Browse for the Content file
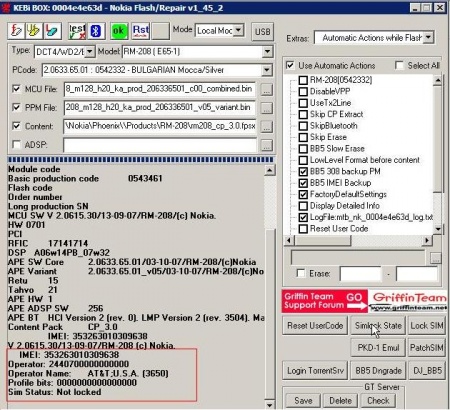This screenshot has width=450, height=410. point(266,127)
